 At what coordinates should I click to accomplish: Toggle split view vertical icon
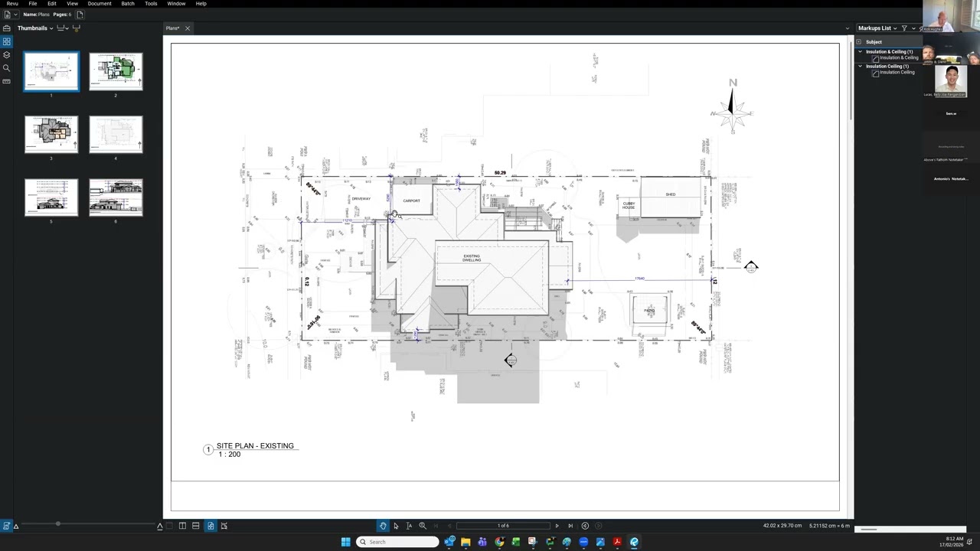[182, 526]
